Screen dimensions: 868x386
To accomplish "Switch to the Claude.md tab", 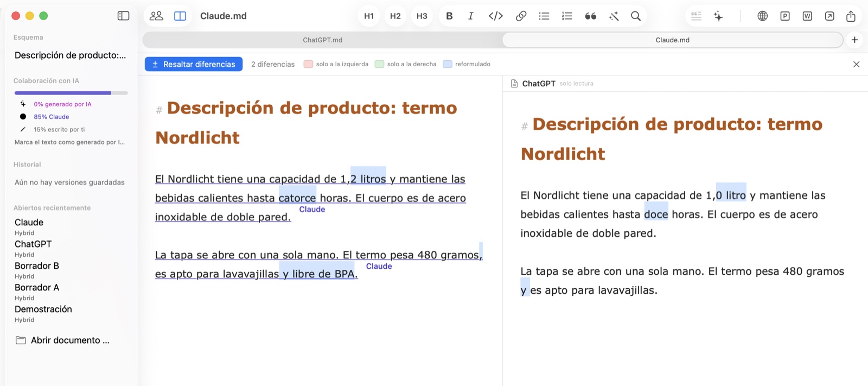I will (x=673, y=40).
